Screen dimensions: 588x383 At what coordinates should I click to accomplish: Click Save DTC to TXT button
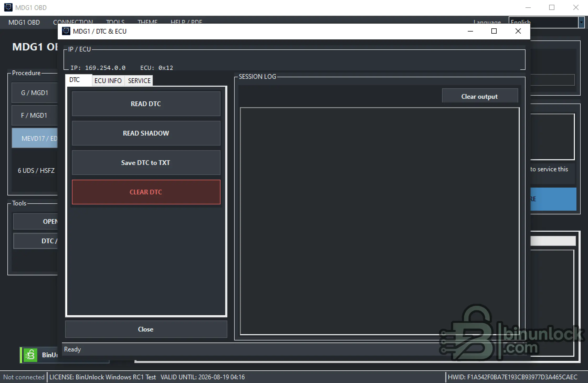pyautogui.click(x=146, y=163)
